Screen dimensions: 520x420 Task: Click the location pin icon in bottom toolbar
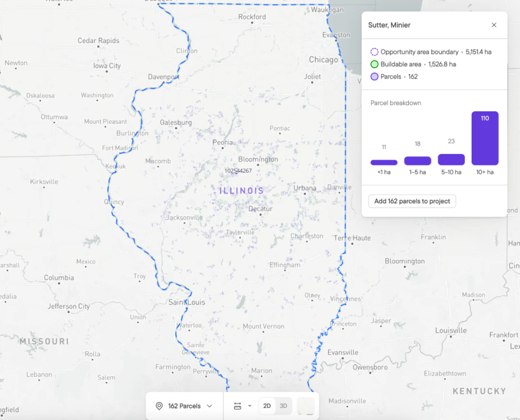159,406
